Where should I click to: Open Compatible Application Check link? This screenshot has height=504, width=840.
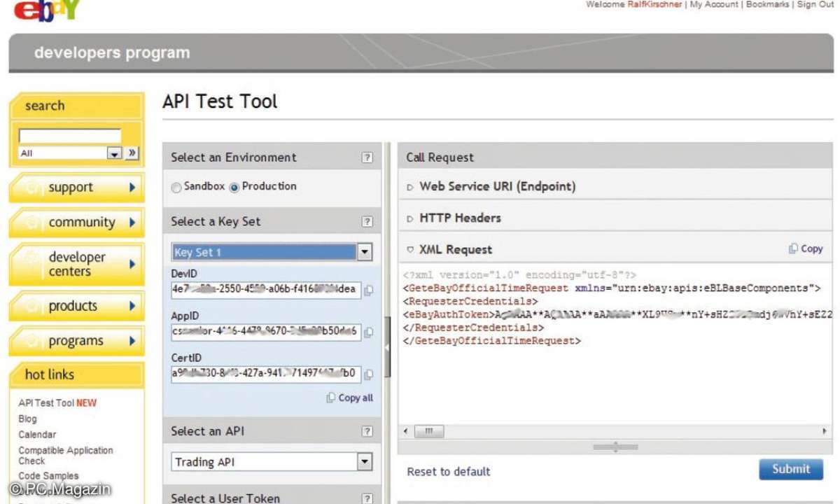tap(66, 456)
